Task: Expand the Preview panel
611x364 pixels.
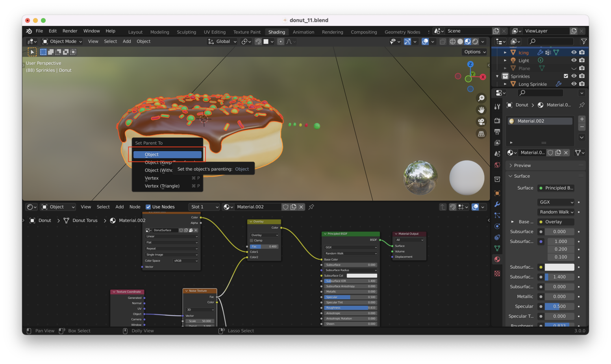Action: click(522, 166)
